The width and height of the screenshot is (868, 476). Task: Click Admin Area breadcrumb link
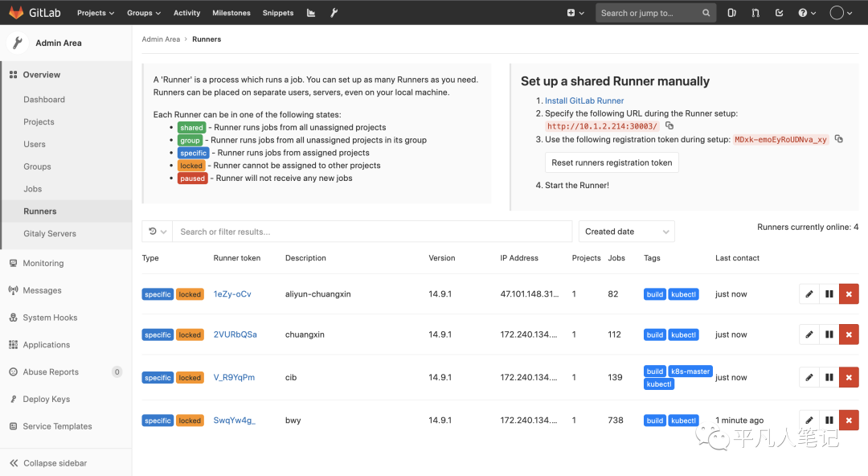(x=161, y=39)
